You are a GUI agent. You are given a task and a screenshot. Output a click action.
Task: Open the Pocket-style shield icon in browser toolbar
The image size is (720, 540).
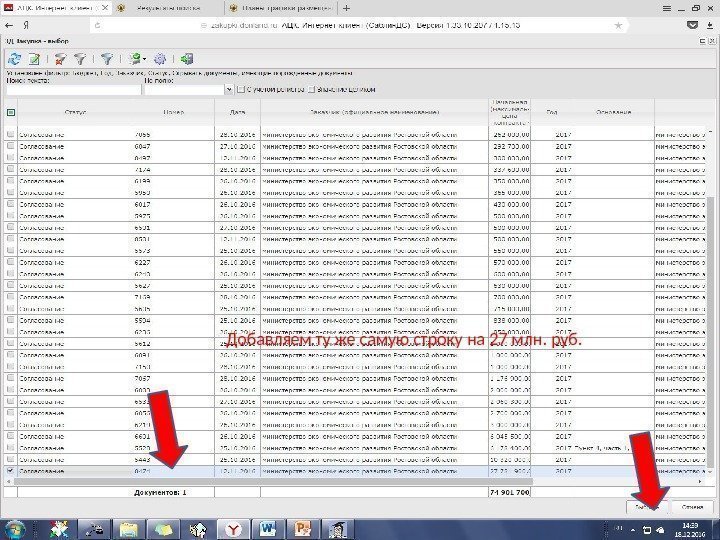[692, 25]
